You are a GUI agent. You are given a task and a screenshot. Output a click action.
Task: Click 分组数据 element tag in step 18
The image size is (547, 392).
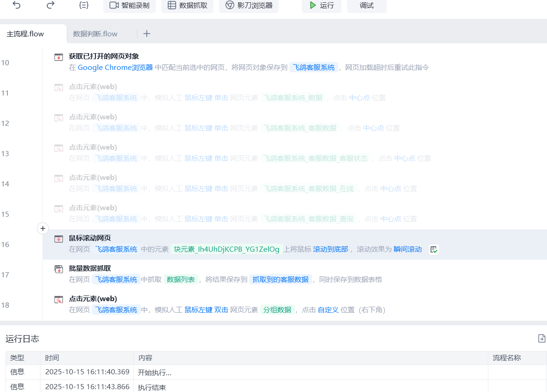pyautogui.click(x=277, y=310)
